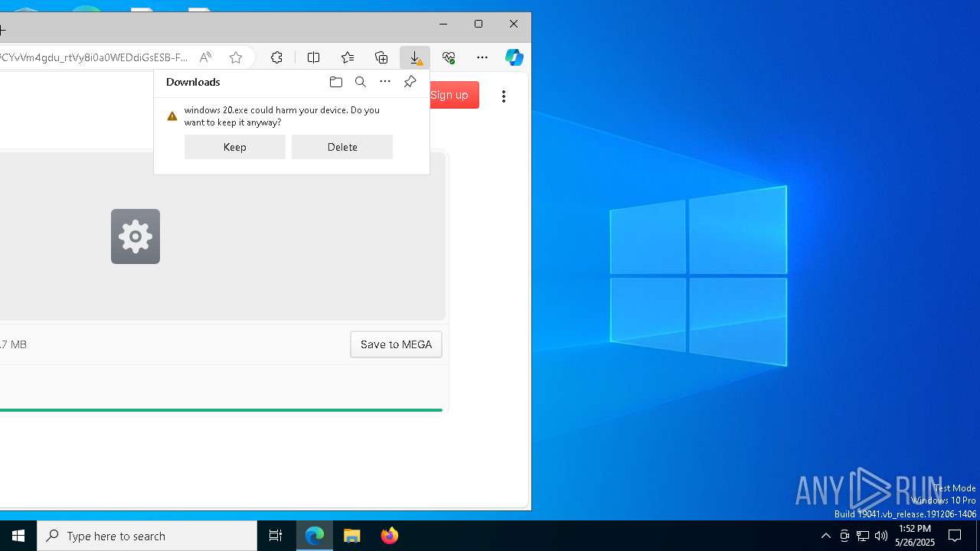The height and width of the screenshot is (551, 980).
Task: Open More options in Downloads panel
Action: point(385,82)
